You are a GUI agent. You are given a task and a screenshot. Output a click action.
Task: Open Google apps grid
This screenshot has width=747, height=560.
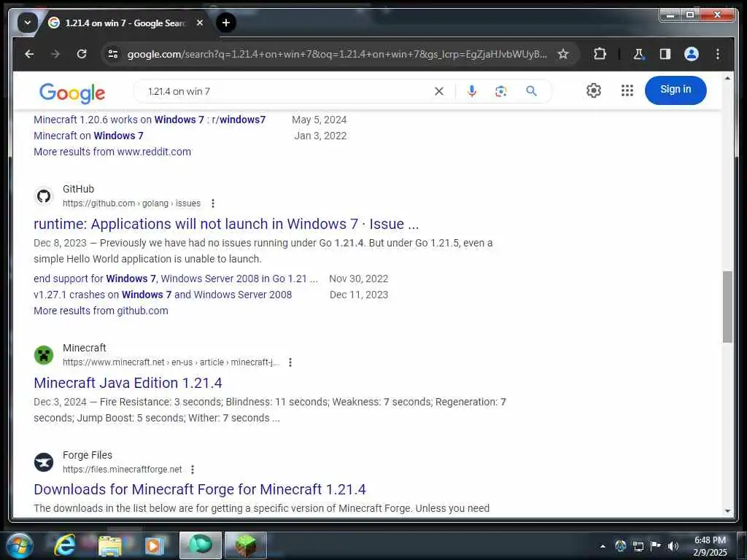627,90
